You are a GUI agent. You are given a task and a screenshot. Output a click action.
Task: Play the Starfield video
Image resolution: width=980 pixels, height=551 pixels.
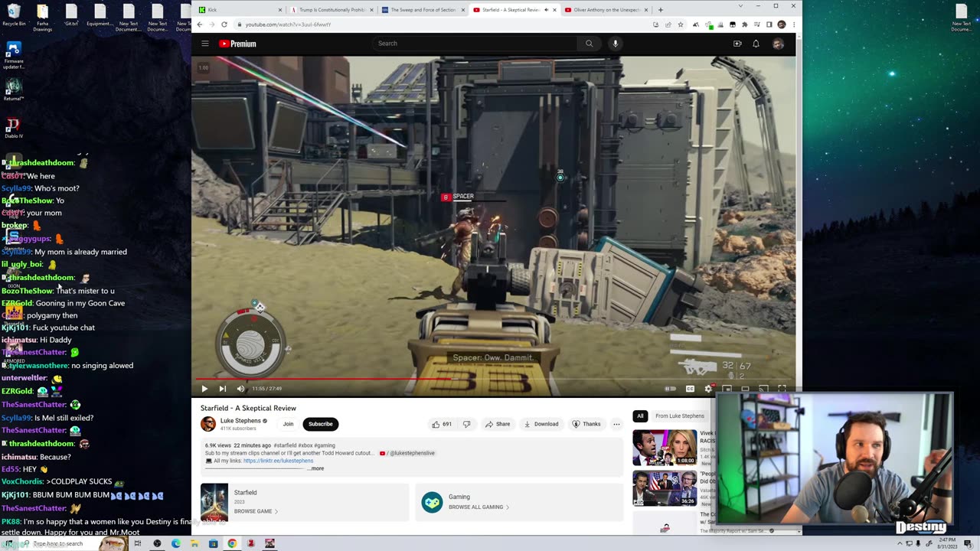click(204, 389)
